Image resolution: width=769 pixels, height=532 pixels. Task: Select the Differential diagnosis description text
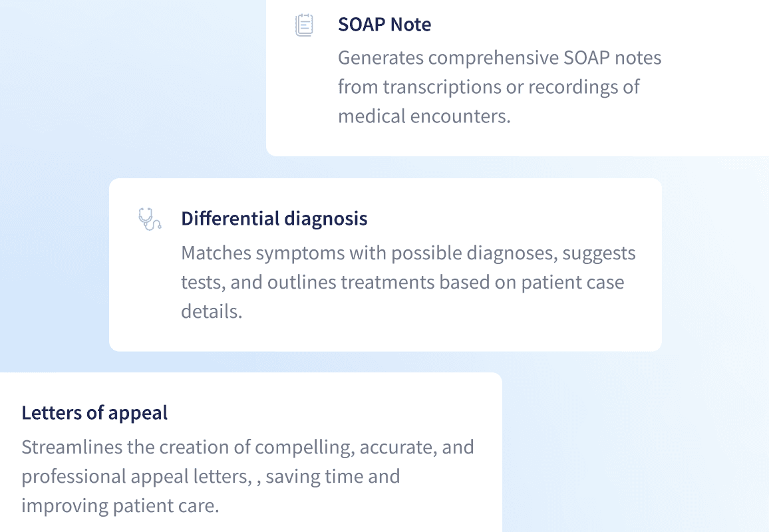pos(408,281)
